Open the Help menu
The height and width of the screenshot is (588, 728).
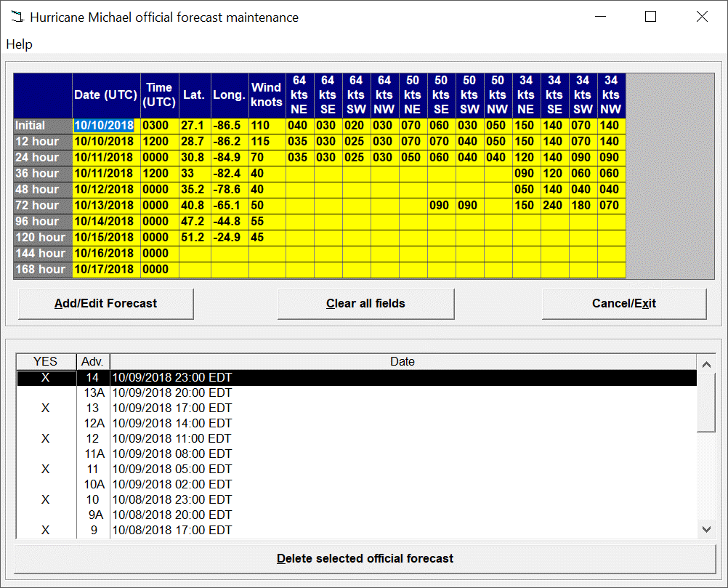click(x=19, y=44)
